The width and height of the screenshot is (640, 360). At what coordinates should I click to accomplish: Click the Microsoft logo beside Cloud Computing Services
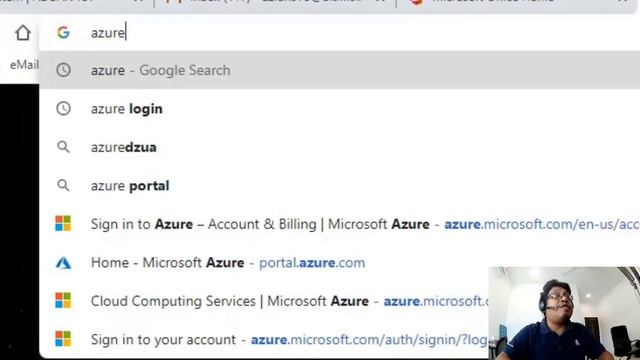(63, 300)
